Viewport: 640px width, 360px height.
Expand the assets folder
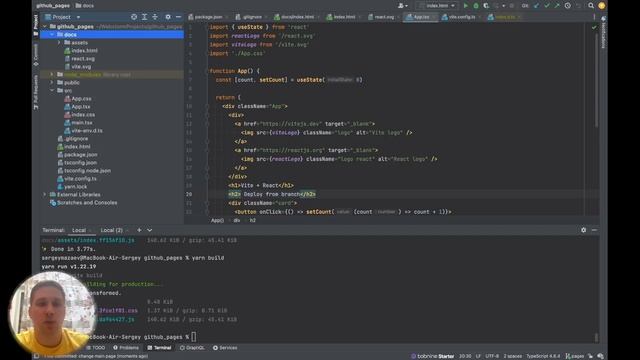59,42
